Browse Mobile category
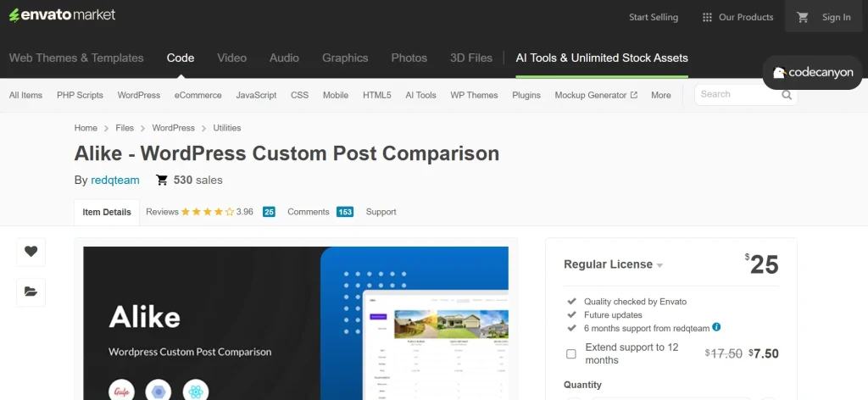The width and height of the screenshot is (868, 400). 336,95
